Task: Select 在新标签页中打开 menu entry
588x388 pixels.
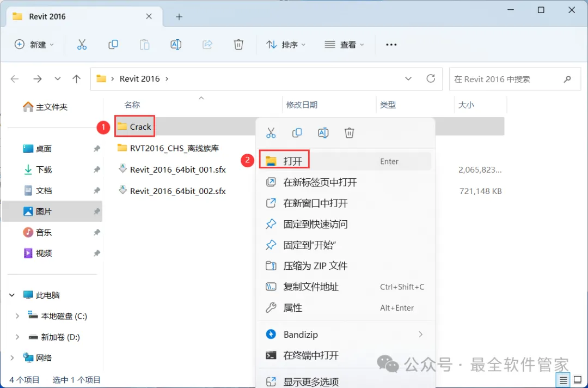Action: pos(345,183)
